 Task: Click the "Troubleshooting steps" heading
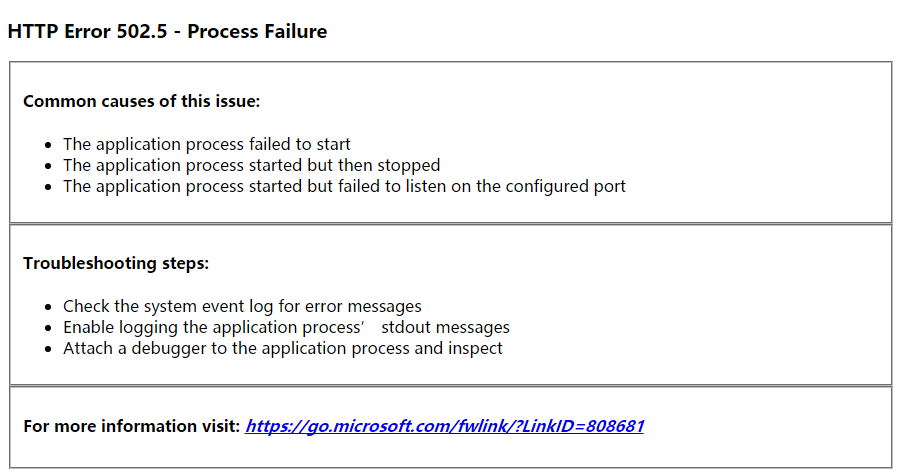tap(116, 264)
